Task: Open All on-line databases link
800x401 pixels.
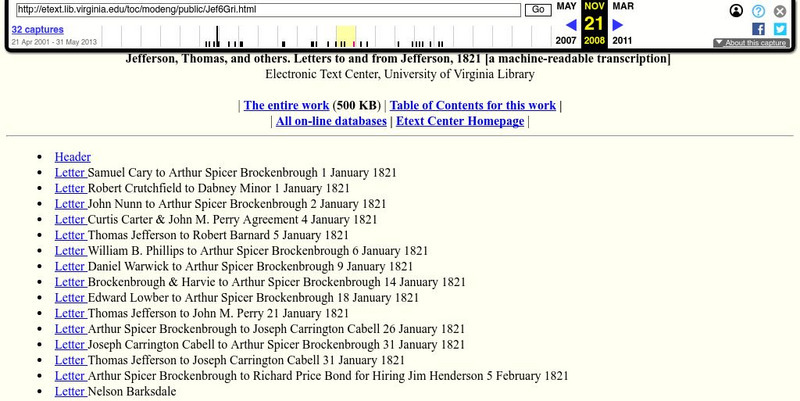Action: (331, 121)
